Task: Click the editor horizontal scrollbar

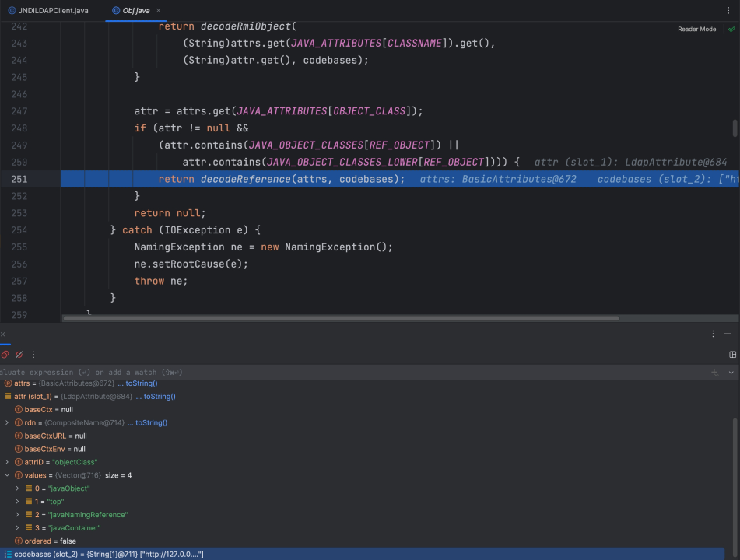Action: (341, 318)
